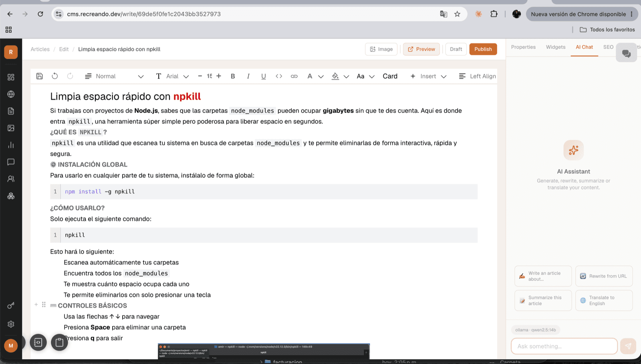The height and width of the screenshot is (364, 641).
Task: Insert a hyperlink using the link icon
Action: (x=294, y=76)
